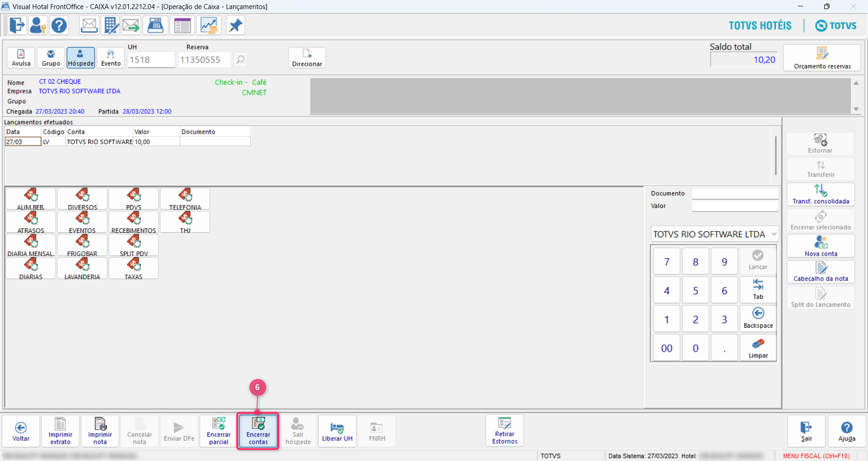
Task: Click MENU FISCAL (Ctrl+F10) in status bar
Action: coord(816,456)
